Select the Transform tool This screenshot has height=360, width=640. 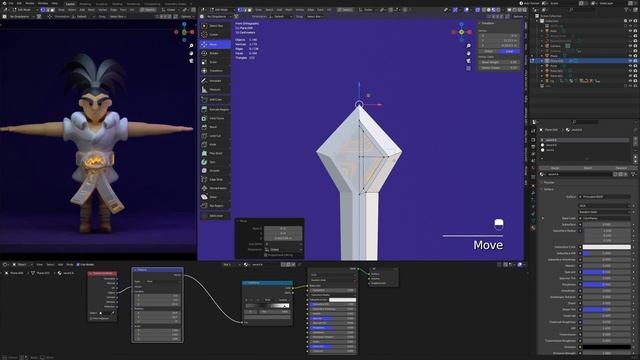point(215,71)
